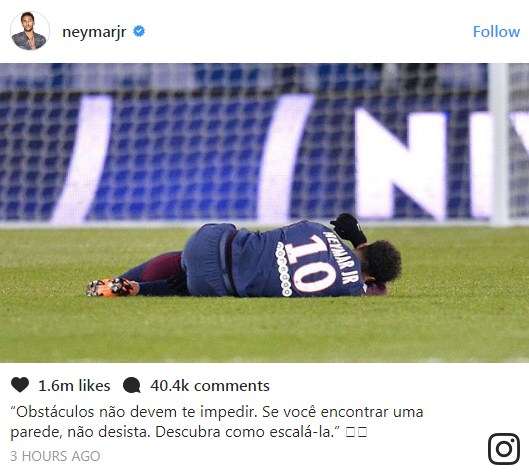Viewport: 529px width, 476px height.
Task: Follow the neymarjr account
Action: click(496, 32)
